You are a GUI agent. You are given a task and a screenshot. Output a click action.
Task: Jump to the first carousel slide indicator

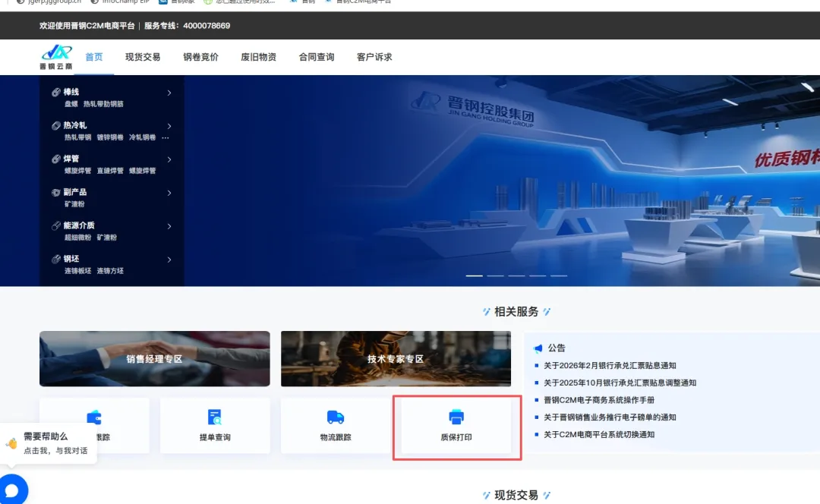[x=475, y=276]
